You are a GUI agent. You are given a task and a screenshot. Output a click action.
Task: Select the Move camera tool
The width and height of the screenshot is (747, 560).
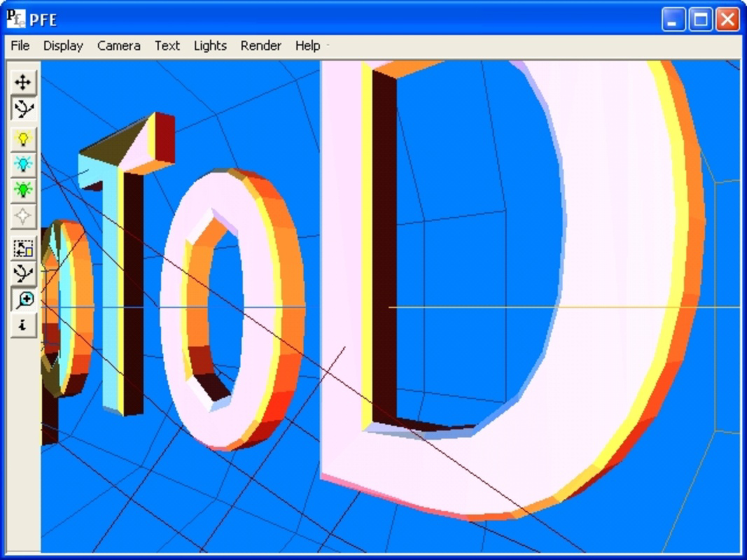tap(23, 82)
